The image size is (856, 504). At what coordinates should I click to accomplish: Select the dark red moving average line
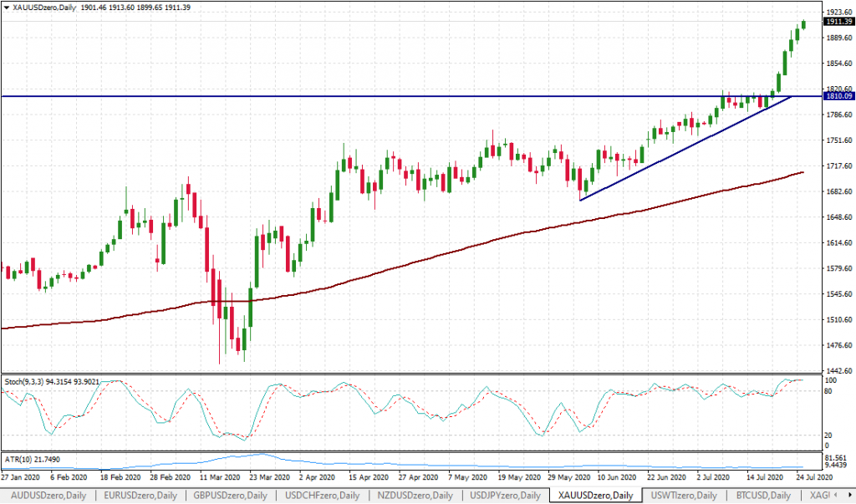418,260
